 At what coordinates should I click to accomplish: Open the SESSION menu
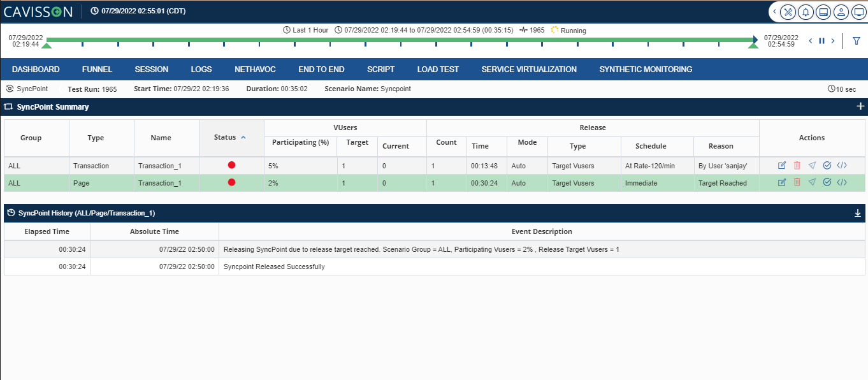pos(152,69)
